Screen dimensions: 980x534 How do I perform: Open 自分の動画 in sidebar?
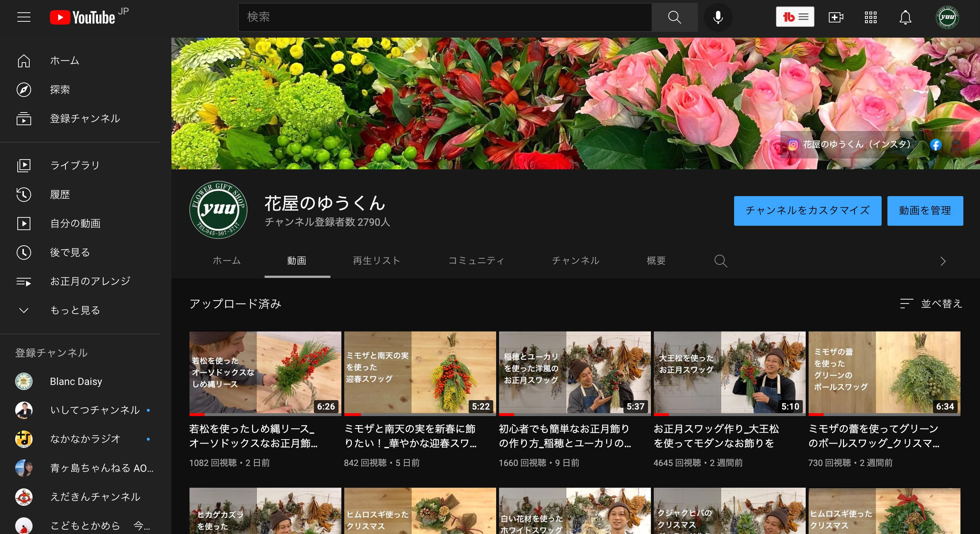click(x=80, y=224)
